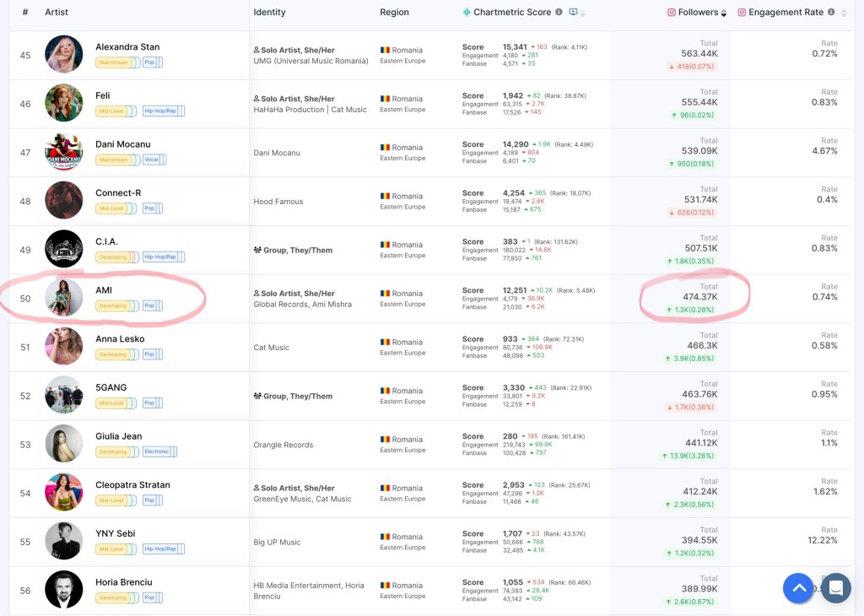This screenshot has height=616, width=864.
Task: Click the Region column header
Action: coord(394,13)
